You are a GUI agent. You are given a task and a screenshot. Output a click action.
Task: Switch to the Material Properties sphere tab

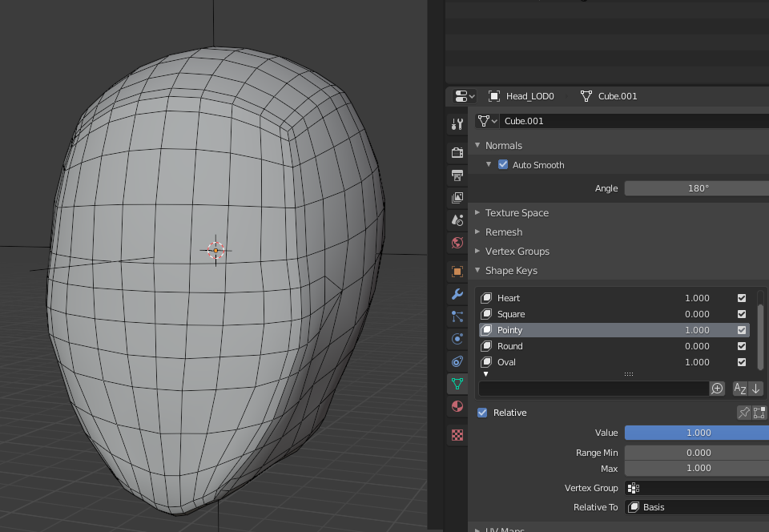pos(457,406)
